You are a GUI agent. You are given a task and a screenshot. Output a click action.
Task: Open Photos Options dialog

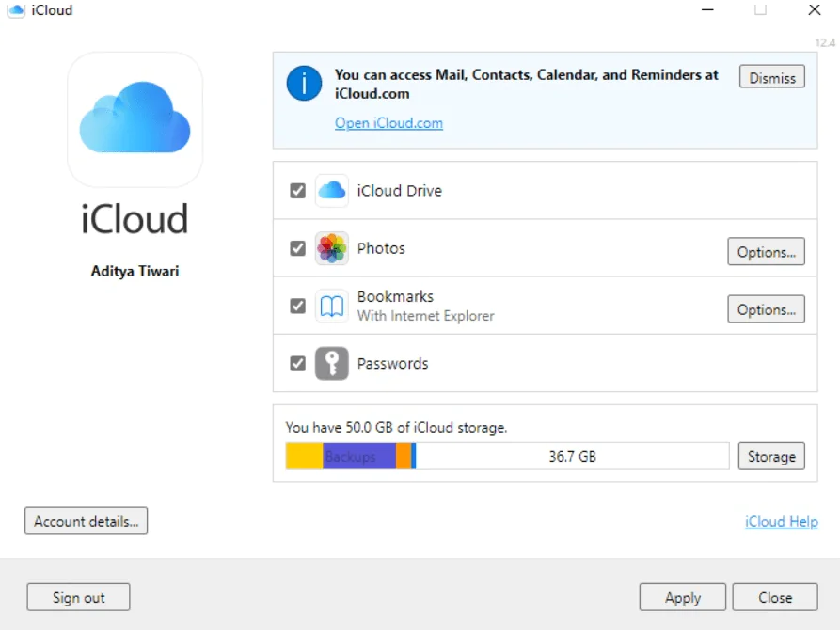pyautogui.click(x=766, y=251)
